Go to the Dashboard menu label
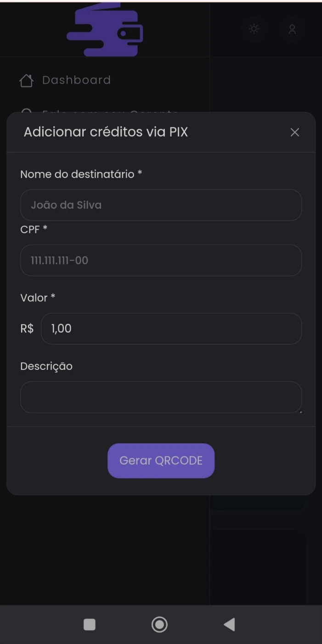The height and width of the screenshot is (644, 322). (76, 80)
